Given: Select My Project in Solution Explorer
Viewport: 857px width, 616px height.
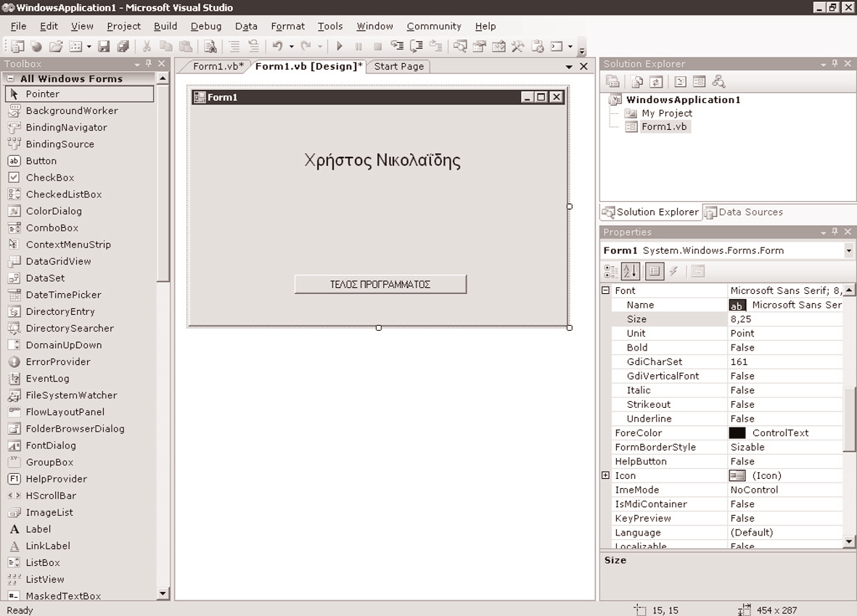Looking at the screenshot, I should pyautogui.click(x=667, y=113).
